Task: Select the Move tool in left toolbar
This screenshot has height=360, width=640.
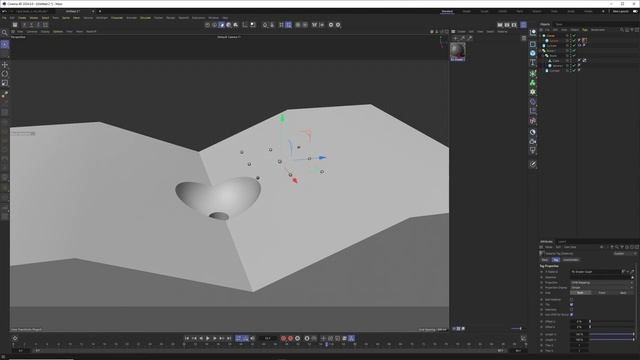Action: pyautogui.click(x=5, y=65)
